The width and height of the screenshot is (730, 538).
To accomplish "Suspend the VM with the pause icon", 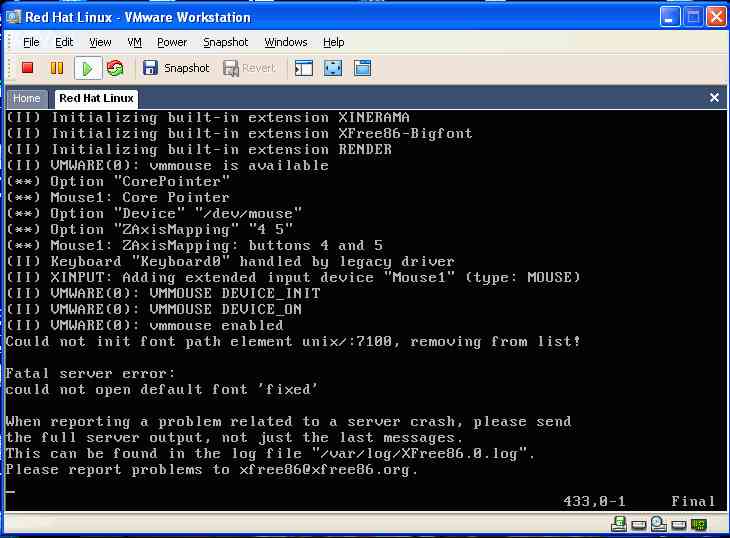I will pyautogui.click(x=57, y=68).
